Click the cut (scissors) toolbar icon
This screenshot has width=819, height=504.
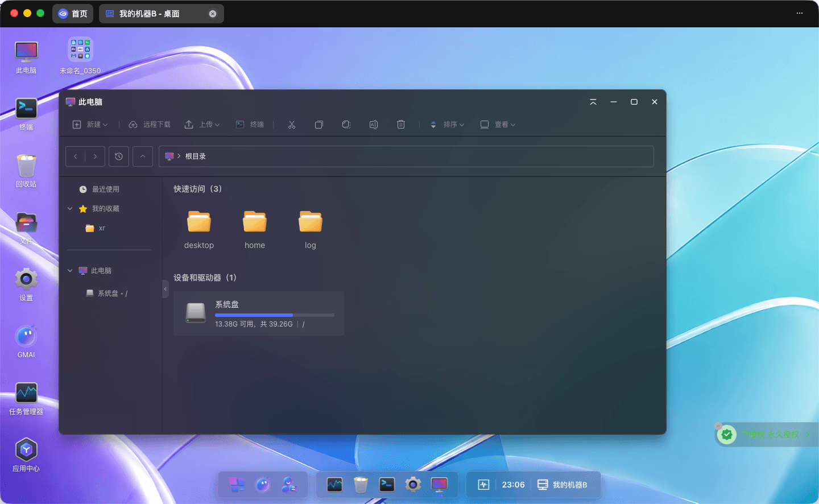[292, 125]
